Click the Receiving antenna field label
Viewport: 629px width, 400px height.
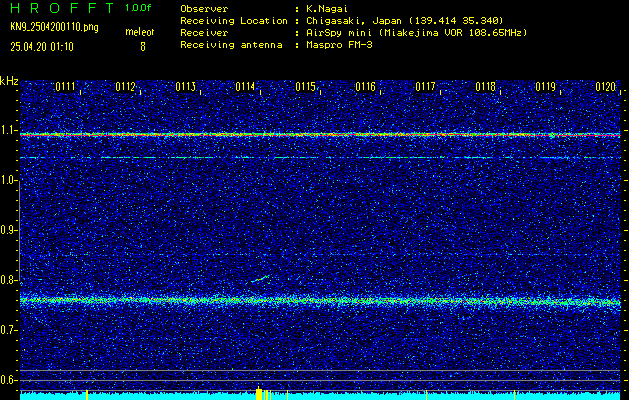pyautogui.click(x=231, y=45)
